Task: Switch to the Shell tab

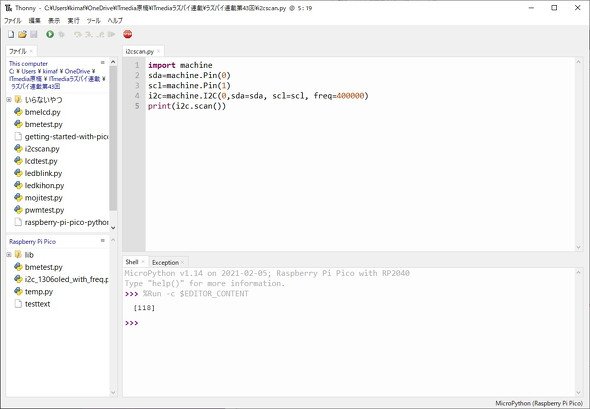Action: (x=132, y=262)
